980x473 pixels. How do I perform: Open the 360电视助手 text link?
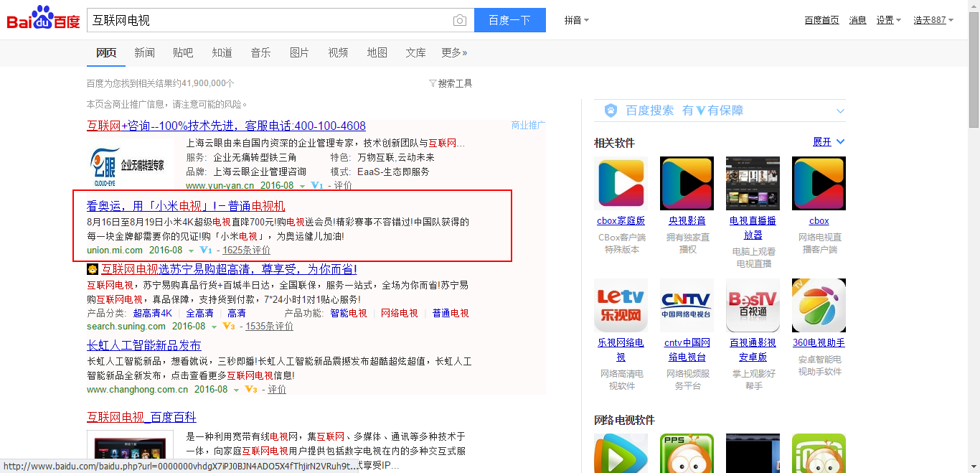tap(819, 343)
